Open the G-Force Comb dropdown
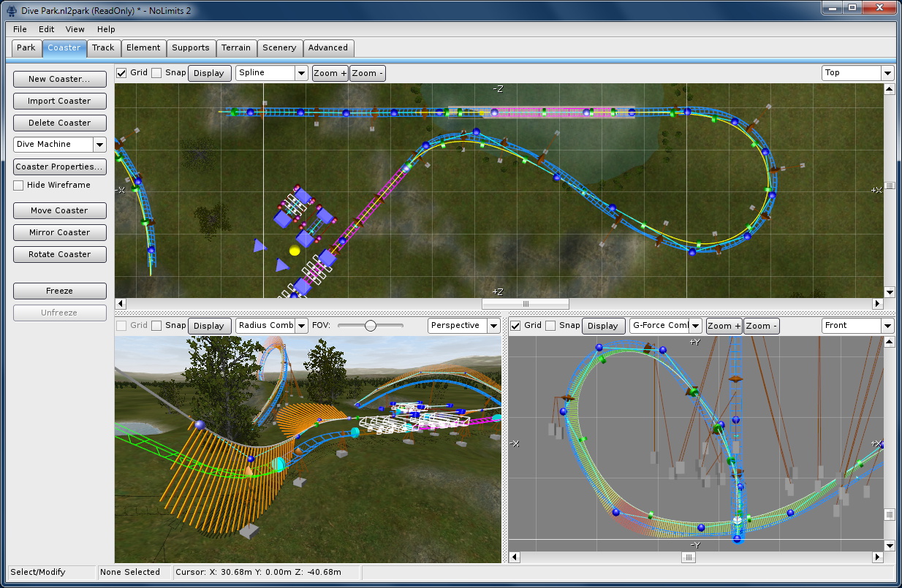 695,326
